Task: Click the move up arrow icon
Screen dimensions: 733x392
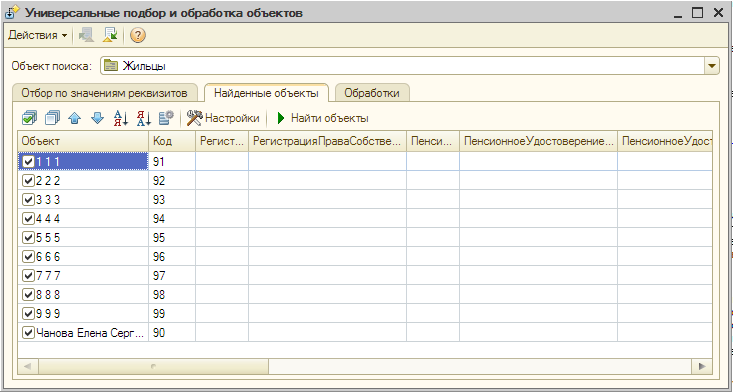Action: (75, 118)
